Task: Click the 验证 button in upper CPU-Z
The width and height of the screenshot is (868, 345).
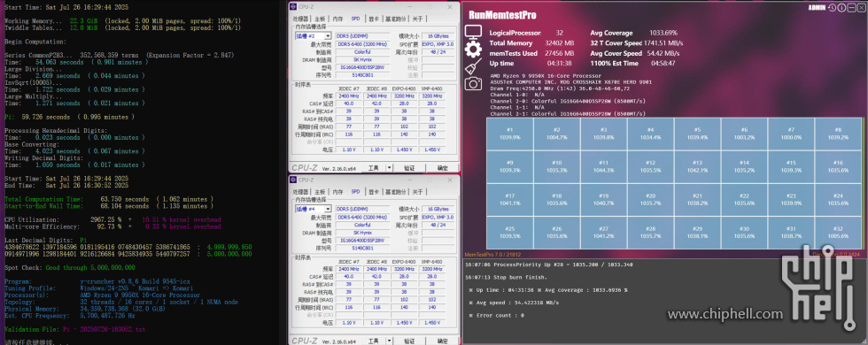Action: 409,167
